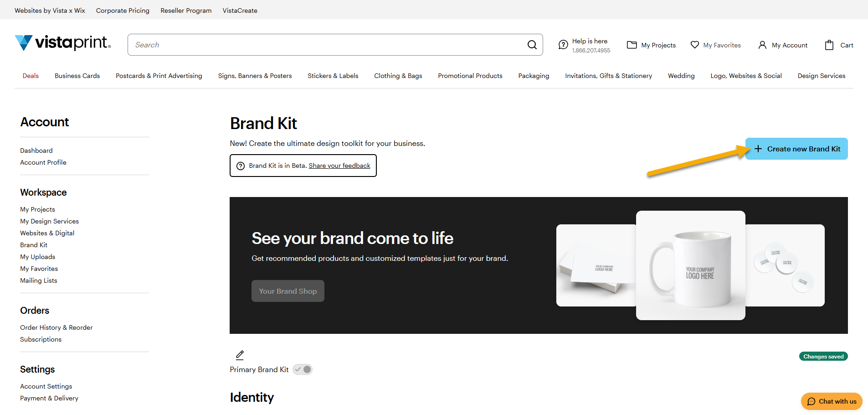
Task: Toggle the Primary Brand Kit switch
Action: tap(303, 369)
